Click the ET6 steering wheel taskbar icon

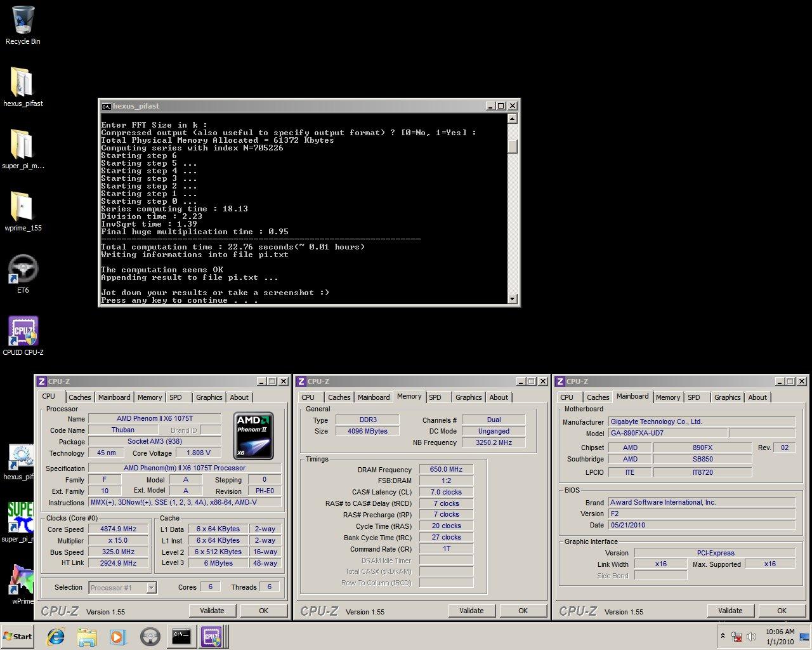pyautogui.click(x=150, y=637)
